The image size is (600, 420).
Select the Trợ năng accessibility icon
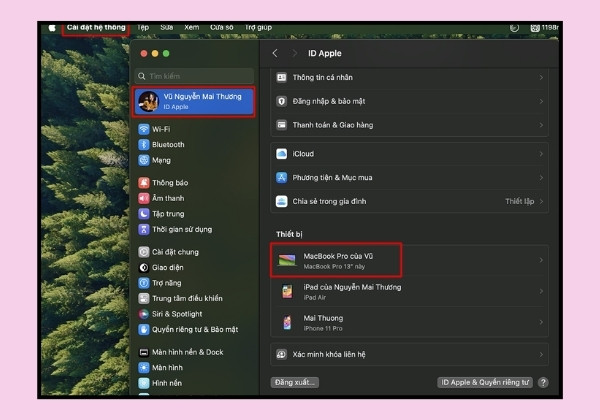pyautogui.click(x=143, y=283)
